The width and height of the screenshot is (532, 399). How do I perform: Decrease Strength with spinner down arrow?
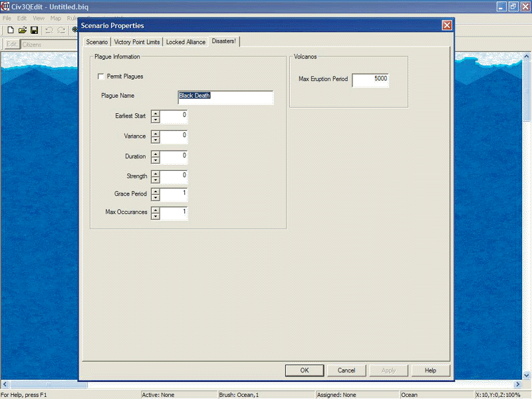coord(156,180)
